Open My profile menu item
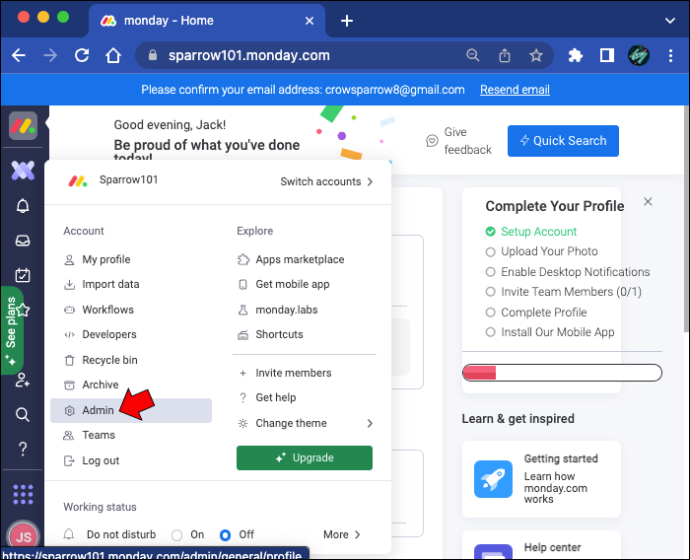Image resolution: width=690 pixels, height=560 pixels. (131, 260)
